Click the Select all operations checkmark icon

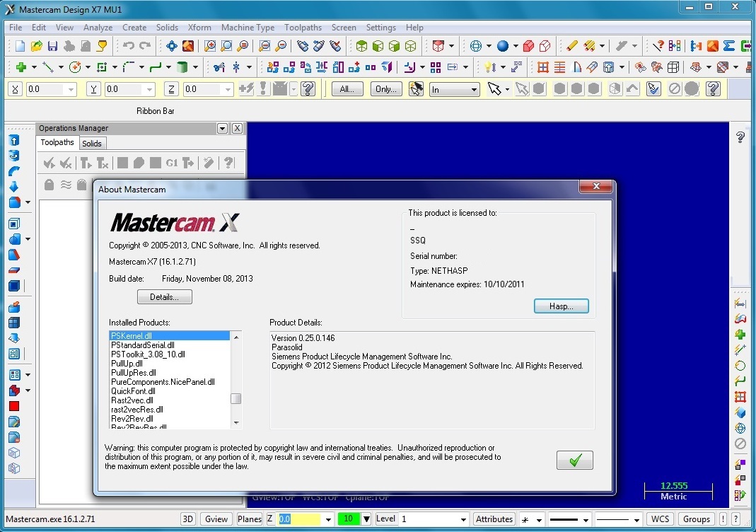(x=50, y=163)
